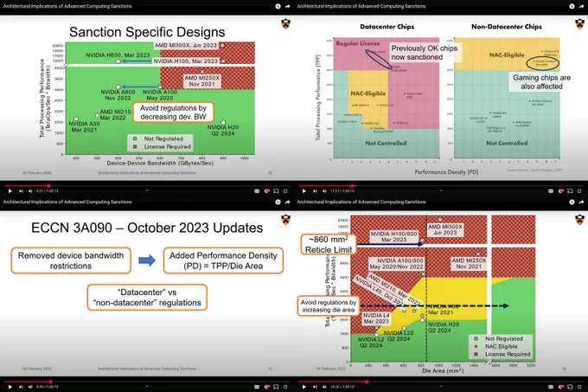Screen dimensions: 588x392
Task: Play the ECCN 3A090 Updates video
Action: click(x=10, y=387)
